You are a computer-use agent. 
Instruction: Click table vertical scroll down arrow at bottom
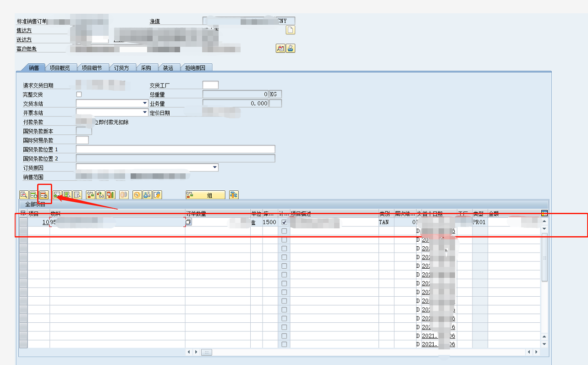544,344
